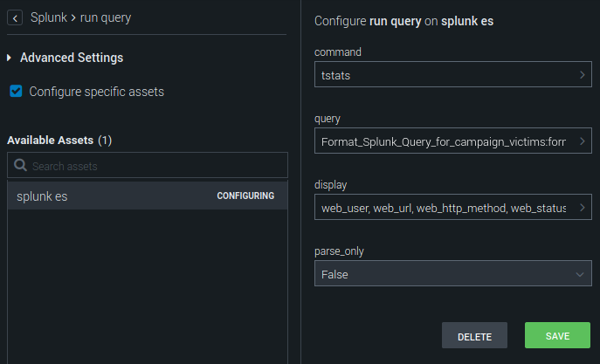Click the Advanced Settings label
This screenshot has height=364, width=600.
pyautogui.click(x=72, y=58)
